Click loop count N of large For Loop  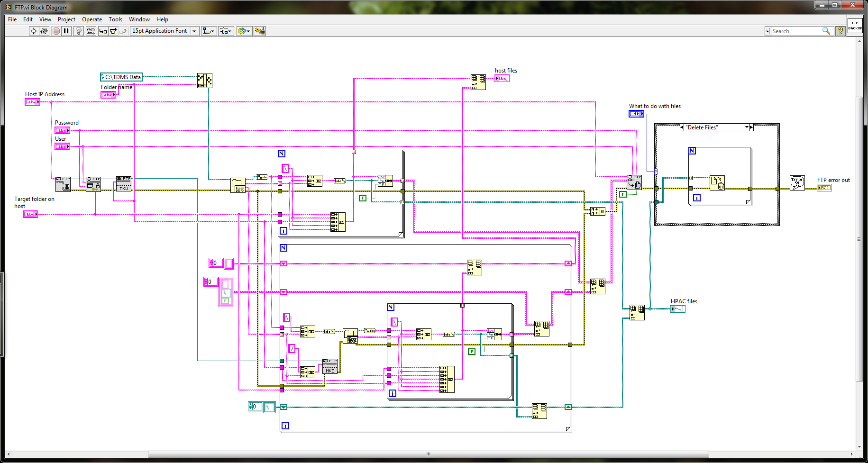283,248
